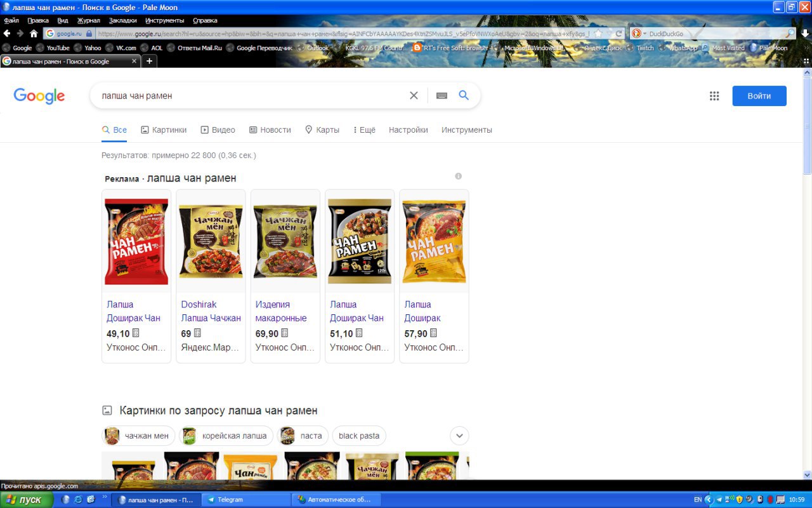Open the Twitch bookmark
The height and width of the screenshot is (508, 812).
click(640, 48)
